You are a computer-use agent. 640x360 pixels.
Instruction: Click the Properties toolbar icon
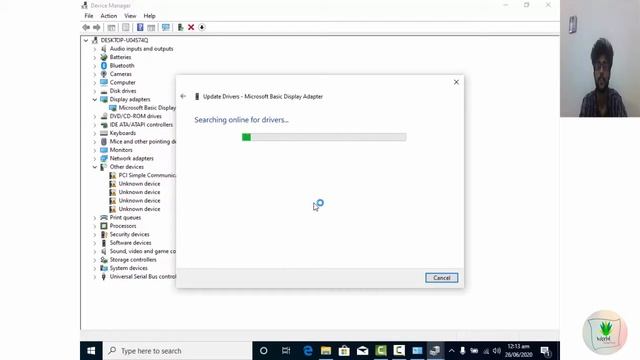126,27
